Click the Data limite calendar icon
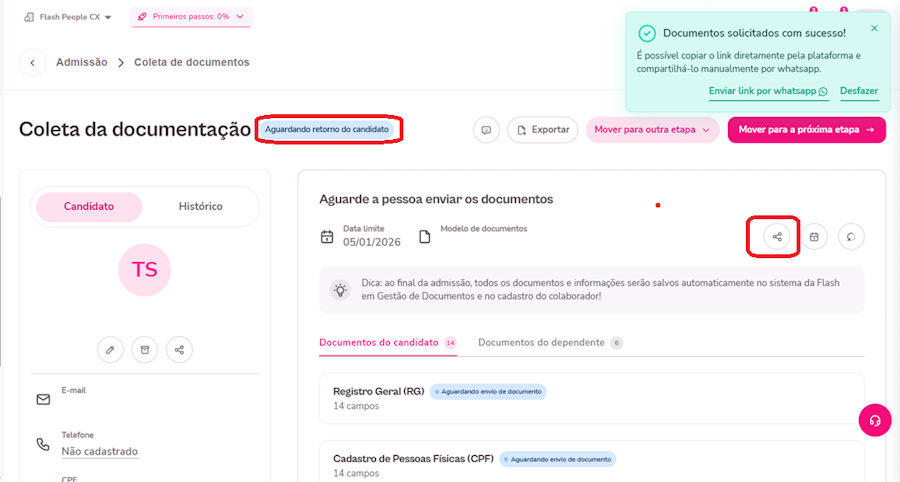Viewport: 900px width, 482px height. (327, 236)
